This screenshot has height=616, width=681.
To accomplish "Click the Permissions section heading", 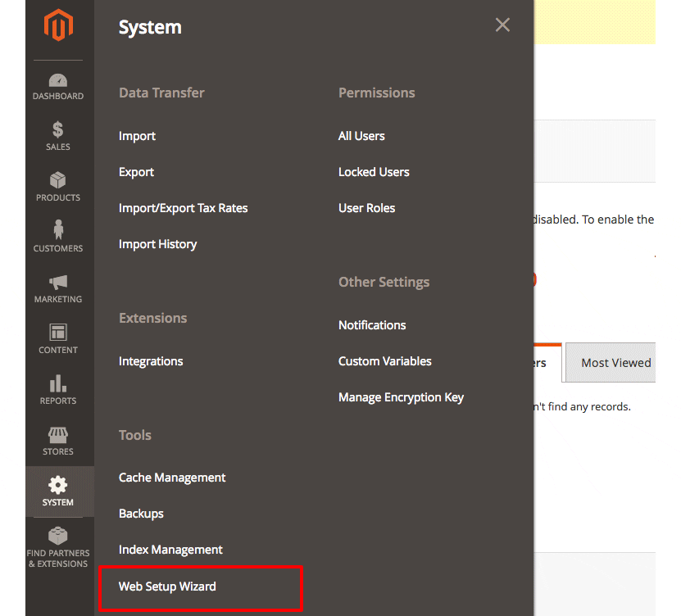I will click(x=377, y=93).
